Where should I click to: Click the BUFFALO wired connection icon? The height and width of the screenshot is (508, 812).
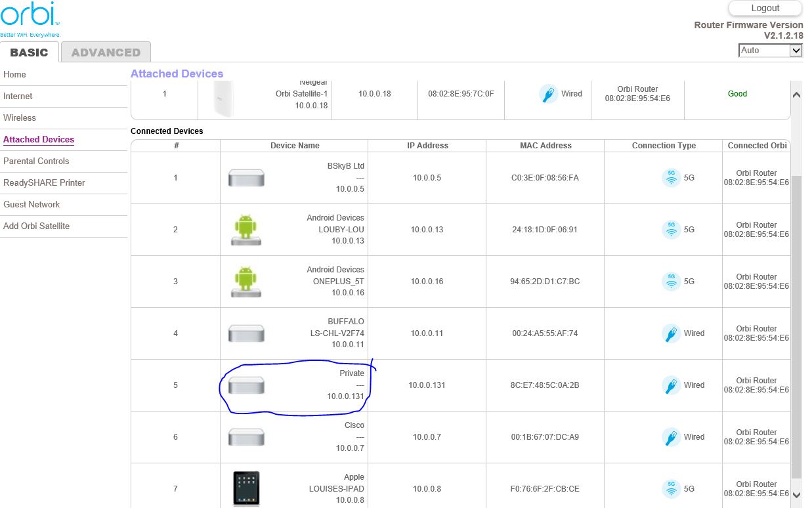pyautogui.click(x=671, y=333)
